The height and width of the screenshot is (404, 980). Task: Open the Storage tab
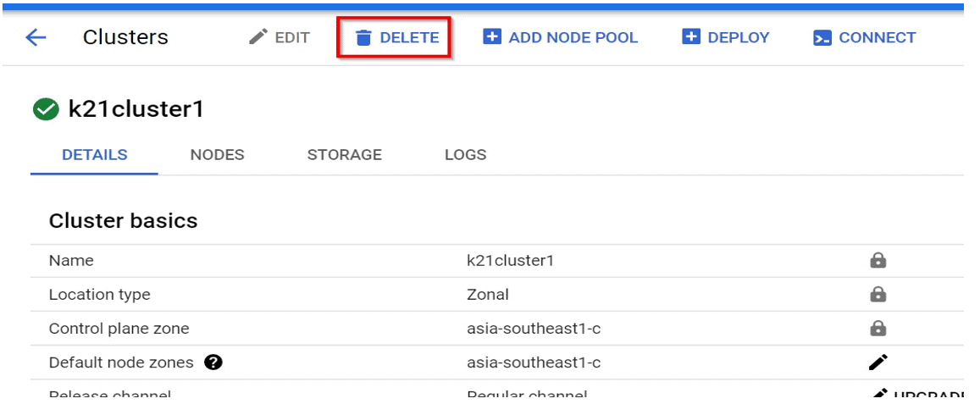344,155
